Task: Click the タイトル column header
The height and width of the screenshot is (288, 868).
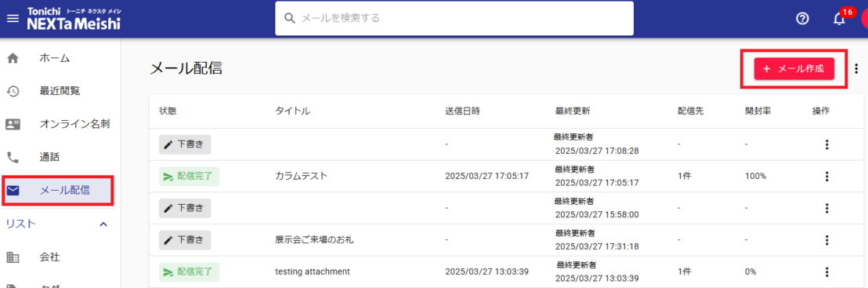Action: click(292, 111)
